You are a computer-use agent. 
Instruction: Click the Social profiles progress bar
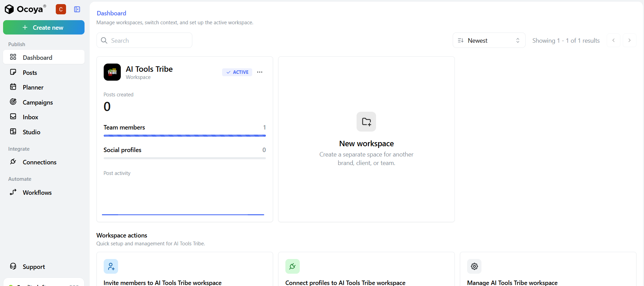[x=185, y=158]
